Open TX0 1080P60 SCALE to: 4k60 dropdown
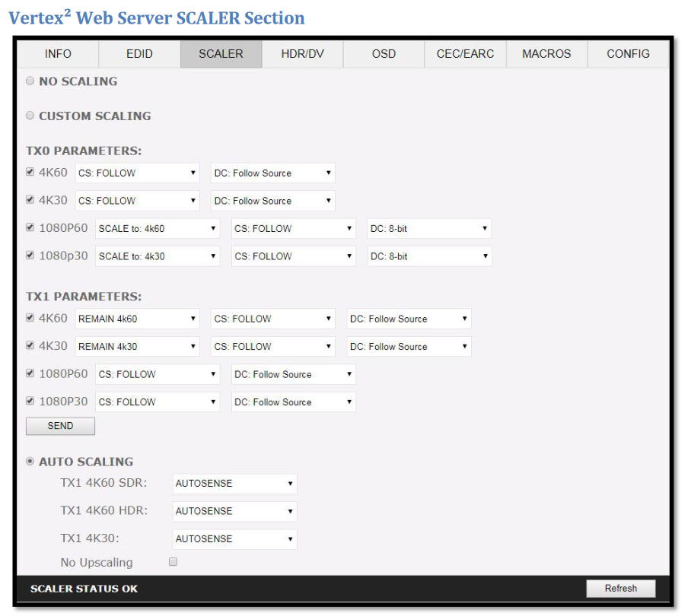 coord(158,229)
